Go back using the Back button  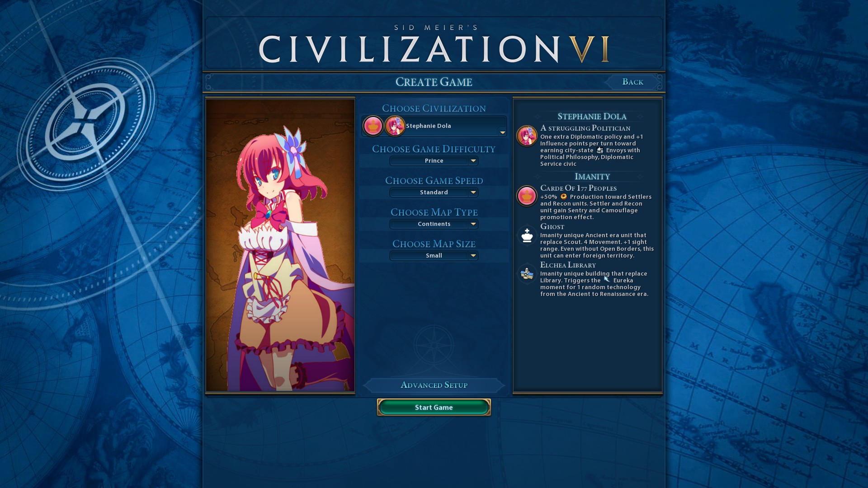click(632, 82)
